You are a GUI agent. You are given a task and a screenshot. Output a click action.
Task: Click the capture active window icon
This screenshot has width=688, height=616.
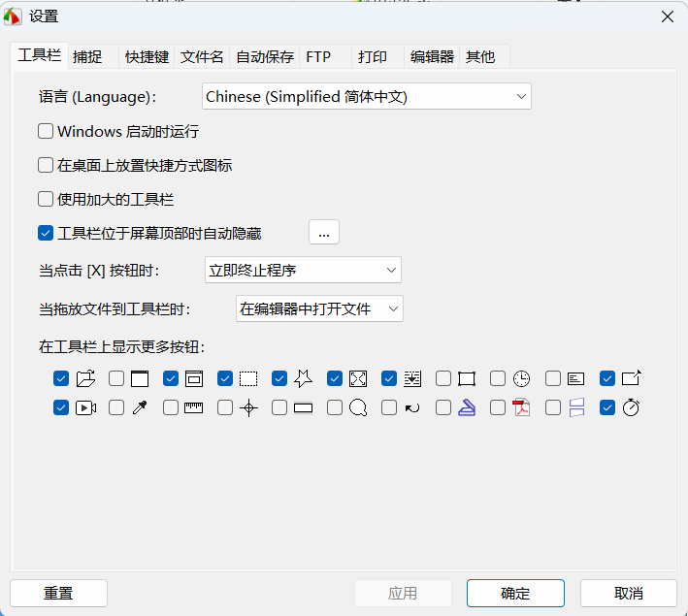[x=140, y=378]
